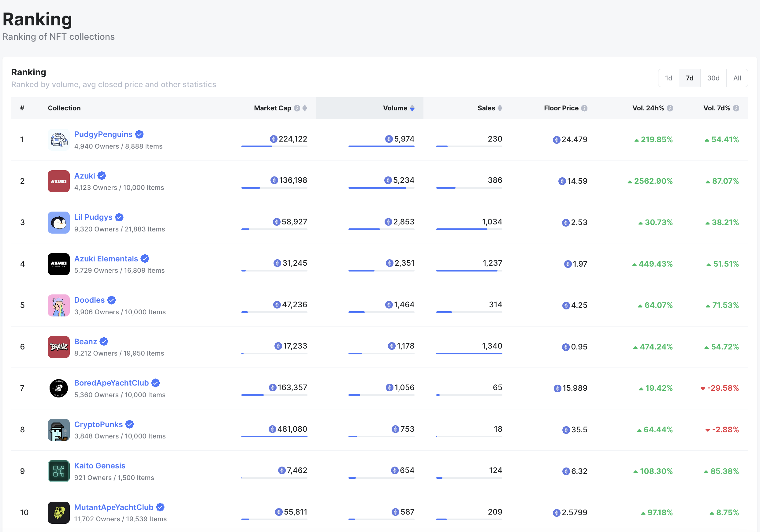
Task: Click the Kaito Genesis collection logo
Action: point(58,471)
